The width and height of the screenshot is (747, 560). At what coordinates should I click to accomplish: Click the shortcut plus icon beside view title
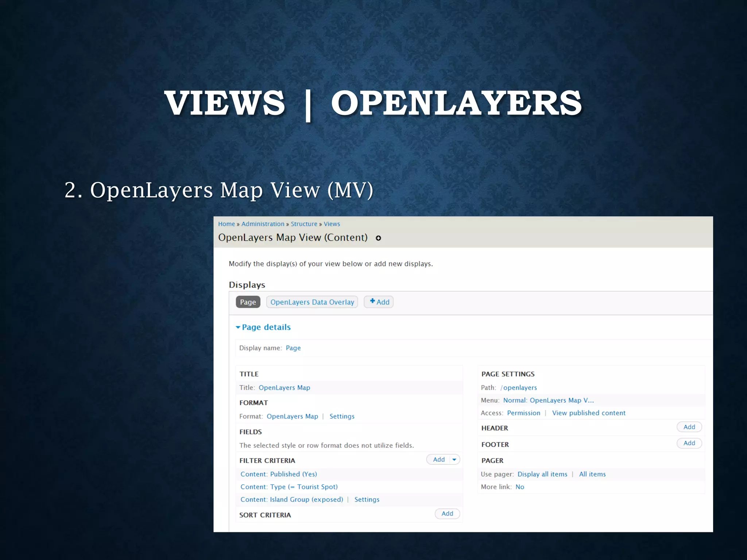(x=378, y=238)
